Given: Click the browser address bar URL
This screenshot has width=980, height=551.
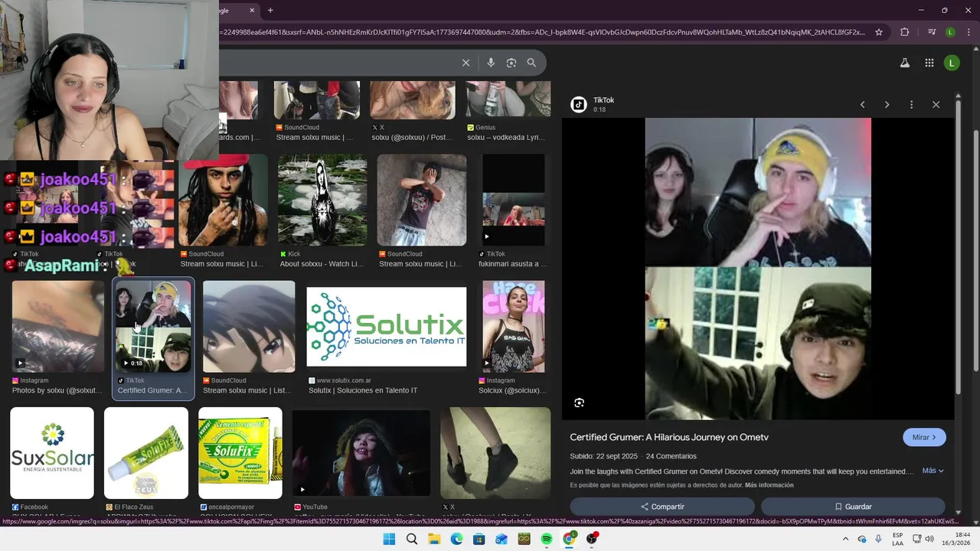Looking at the screenshot, I should (542, 32).
